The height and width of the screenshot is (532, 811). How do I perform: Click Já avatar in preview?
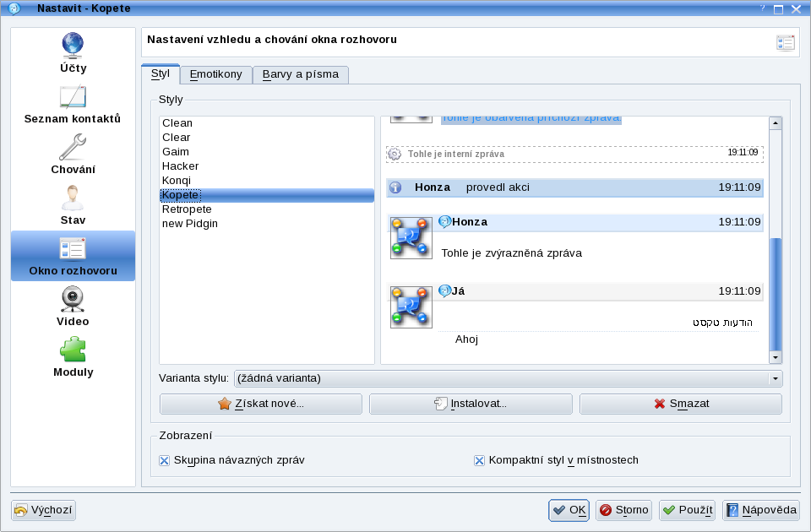click(411, 307)
